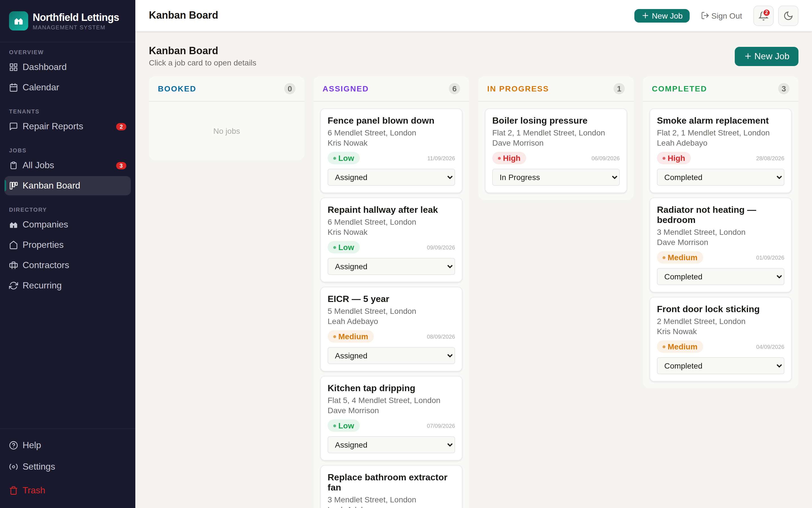Open Repair Reports in sidebar

pyautogui.click(x=68, y=126)
